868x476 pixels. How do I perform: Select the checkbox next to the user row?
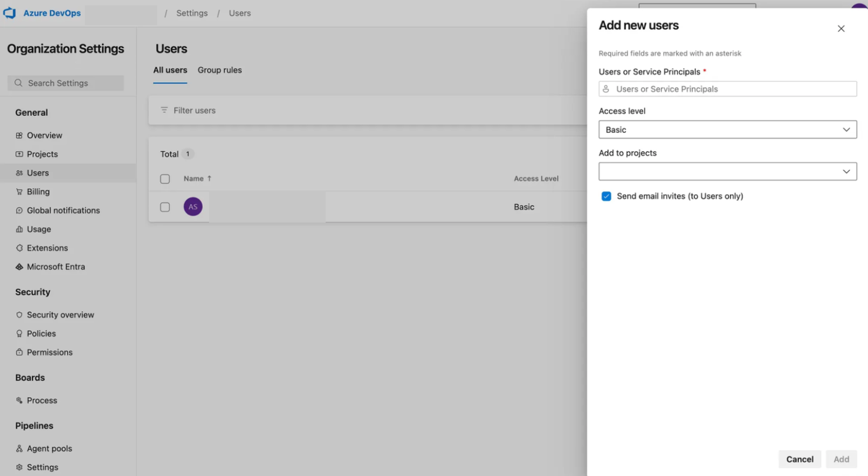[165, 207]
